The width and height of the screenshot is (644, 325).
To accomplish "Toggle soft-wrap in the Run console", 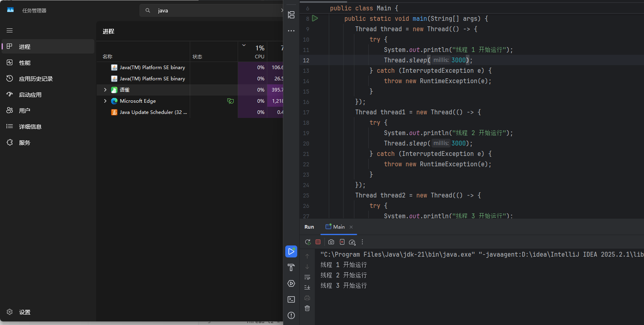I will pos(307,277).
